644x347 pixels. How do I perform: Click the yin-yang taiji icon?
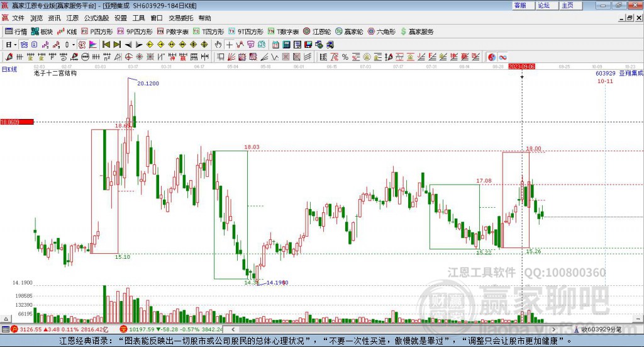(492, 57)
